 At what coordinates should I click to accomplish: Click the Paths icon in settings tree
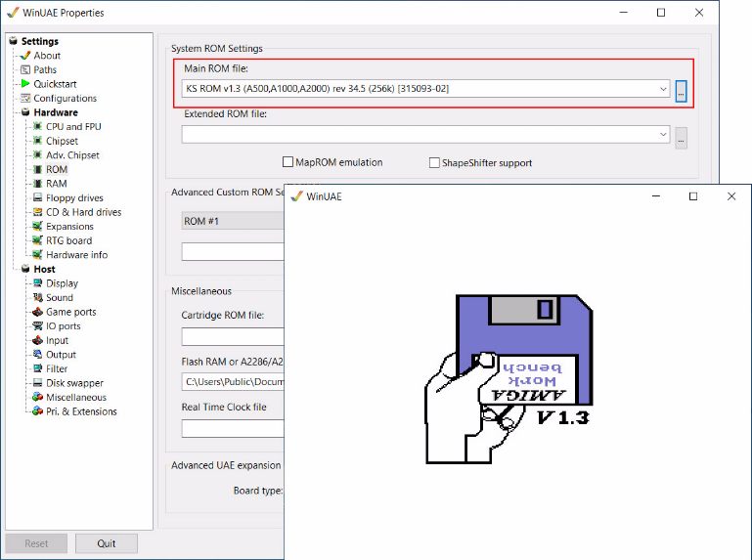(25, 70)
